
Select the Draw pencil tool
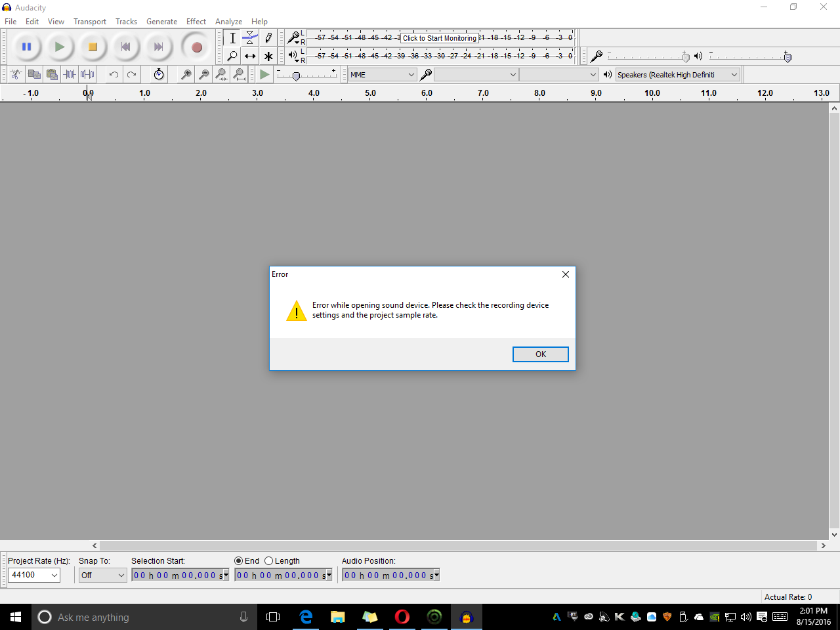tap(268, 38)
